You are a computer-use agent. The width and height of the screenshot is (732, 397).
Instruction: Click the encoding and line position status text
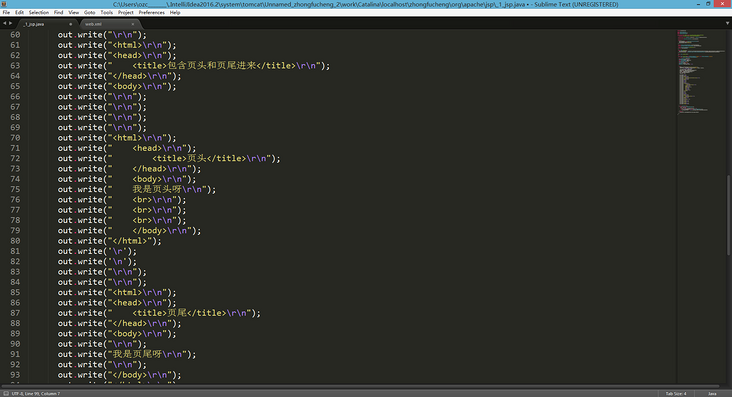pos(35,393)
